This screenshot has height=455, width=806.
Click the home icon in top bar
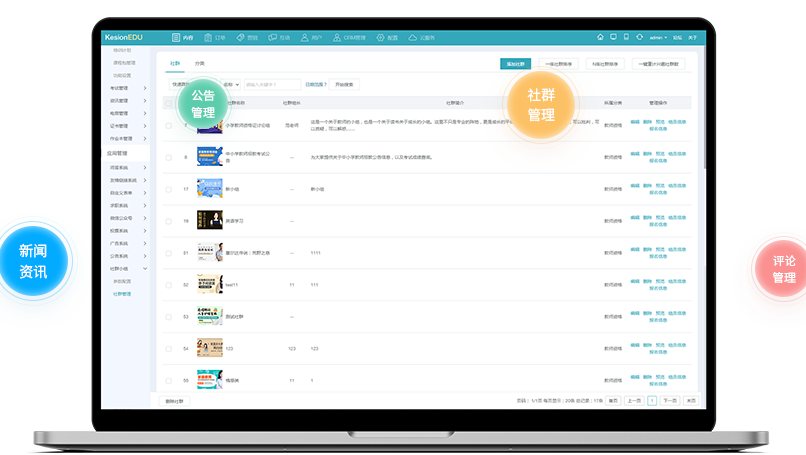(x=601, y=37)
